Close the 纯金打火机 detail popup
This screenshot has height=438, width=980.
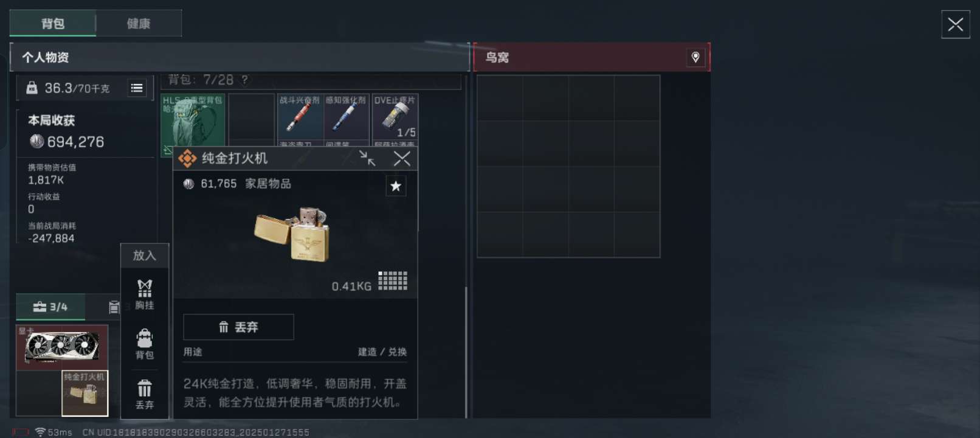tap(402, 159)
